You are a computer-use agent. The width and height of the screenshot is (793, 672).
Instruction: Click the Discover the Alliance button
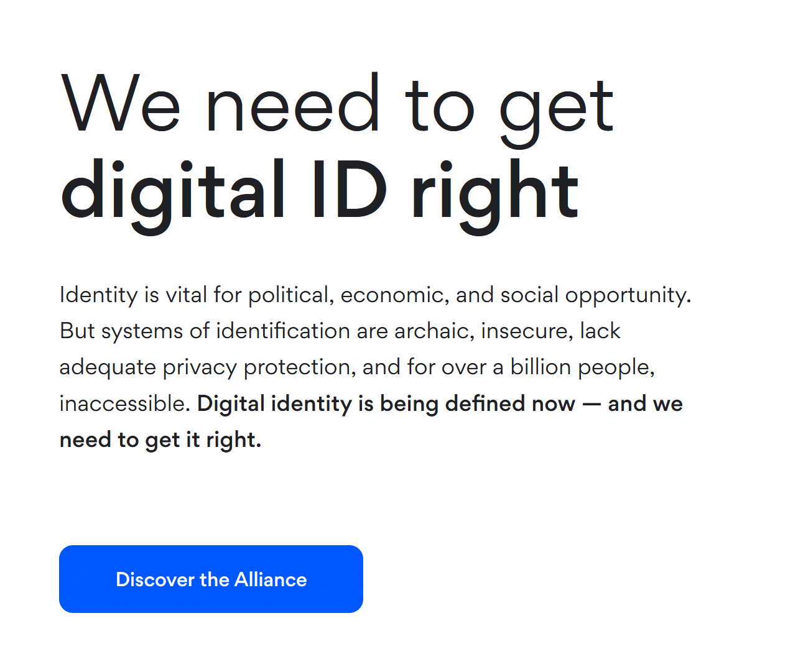tap(211, 579)
